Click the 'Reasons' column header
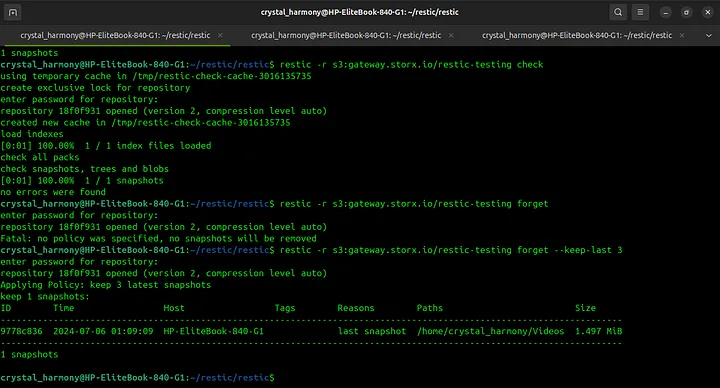Viewport: 720px width, 388px height. [x=356, y=308]
